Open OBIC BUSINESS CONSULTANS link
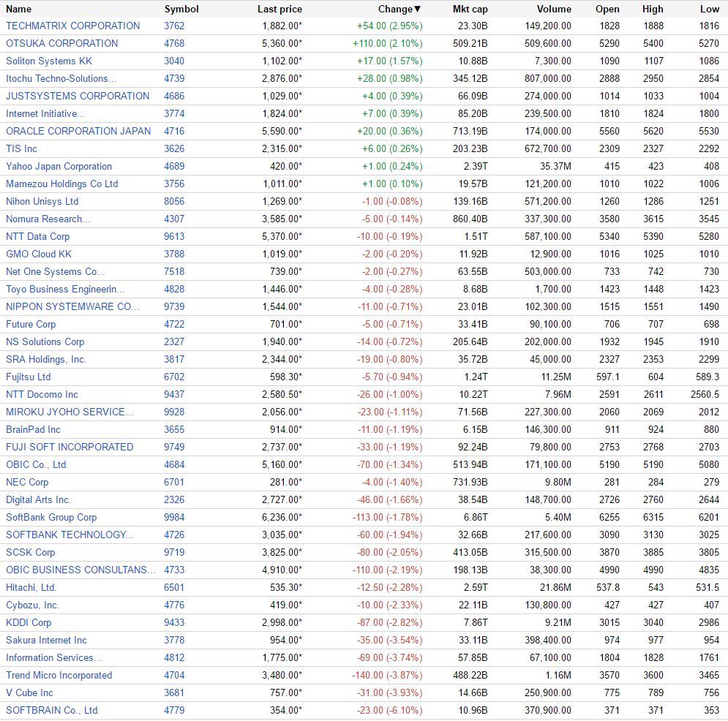Image resolution: width=728 pixels, height=721 pixels. 80,570
